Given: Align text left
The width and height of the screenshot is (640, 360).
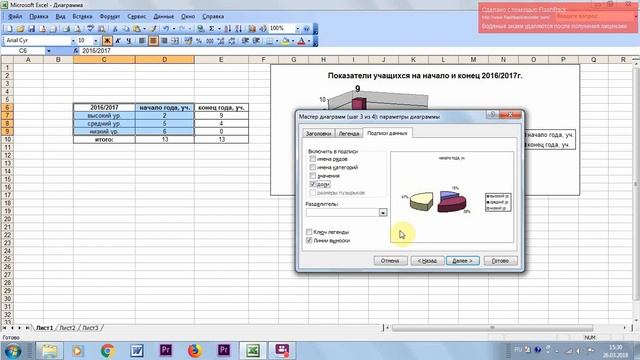Looking at the screenshot, I should [142, 41].
